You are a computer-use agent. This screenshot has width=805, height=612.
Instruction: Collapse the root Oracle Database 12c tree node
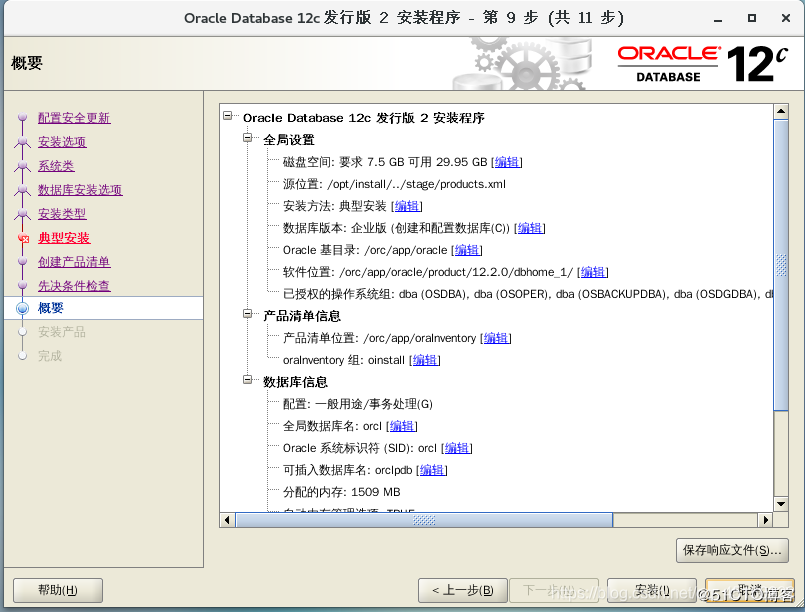[x=228, y=116]
